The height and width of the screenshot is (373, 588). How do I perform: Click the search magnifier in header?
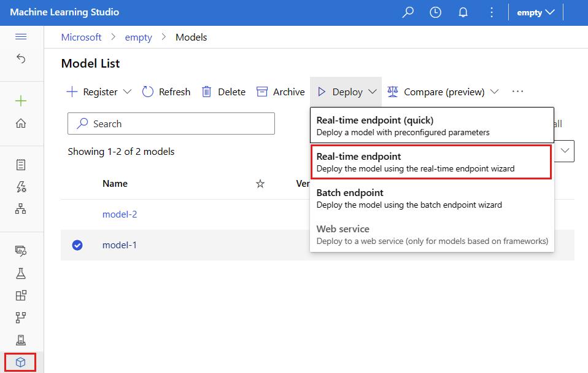[x=408, y=12]
